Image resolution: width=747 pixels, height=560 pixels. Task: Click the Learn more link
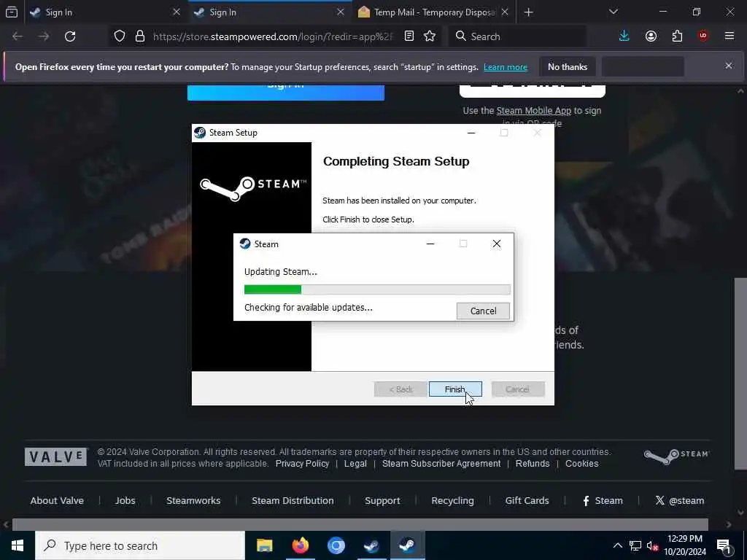(506, 67)
